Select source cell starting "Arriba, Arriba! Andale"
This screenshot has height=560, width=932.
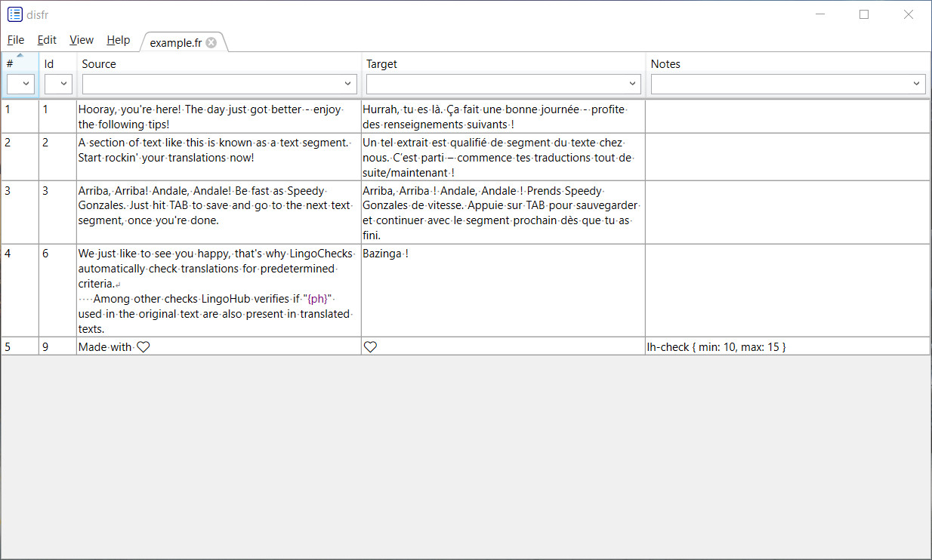click(x=219, y=212)
